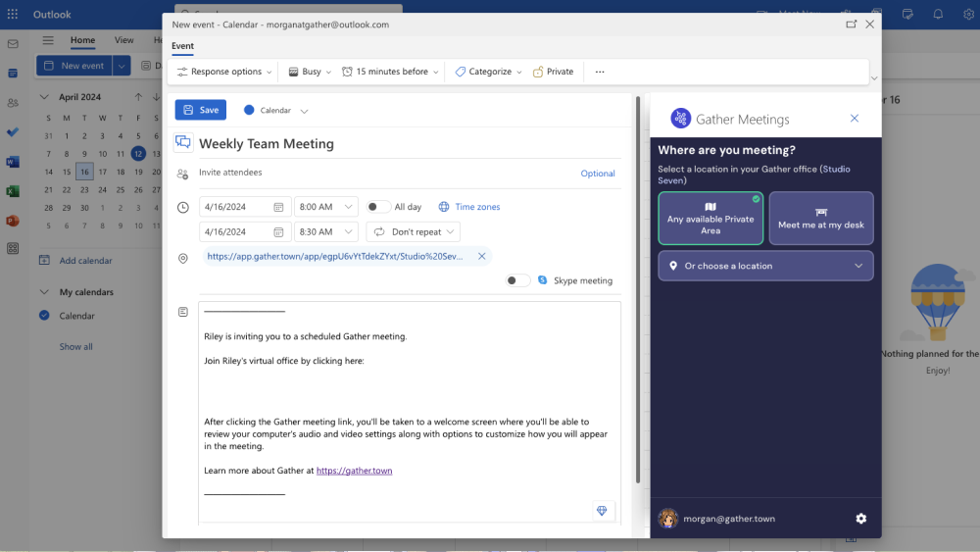980x552 pixels.
Task: Open the Outlook app launcher grid
Action: [13, 14]
